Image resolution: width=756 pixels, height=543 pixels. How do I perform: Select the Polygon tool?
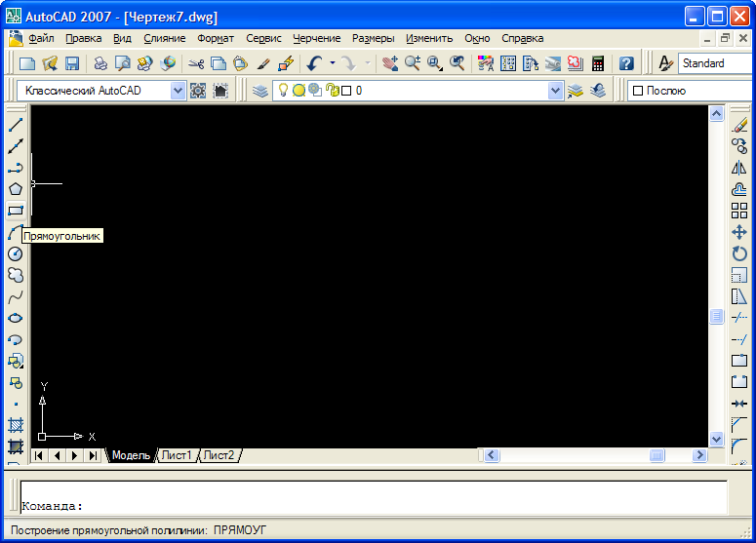click(16, 189)
